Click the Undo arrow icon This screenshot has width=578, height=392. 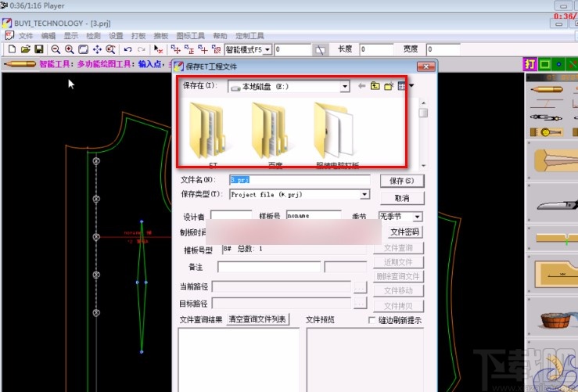pyautogui.click(x=128, y=49)
